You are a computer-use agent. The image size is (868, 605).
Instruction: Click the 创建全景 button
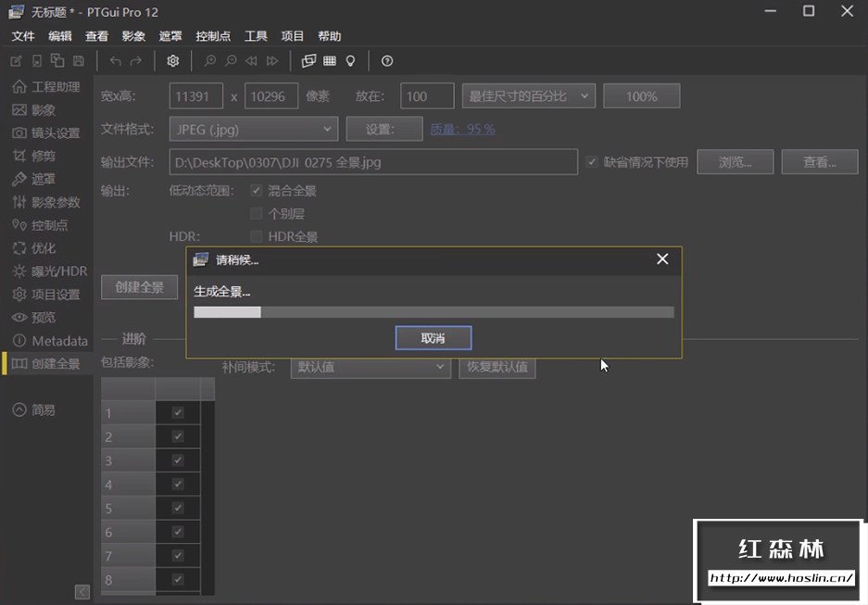tap(140, 287)
